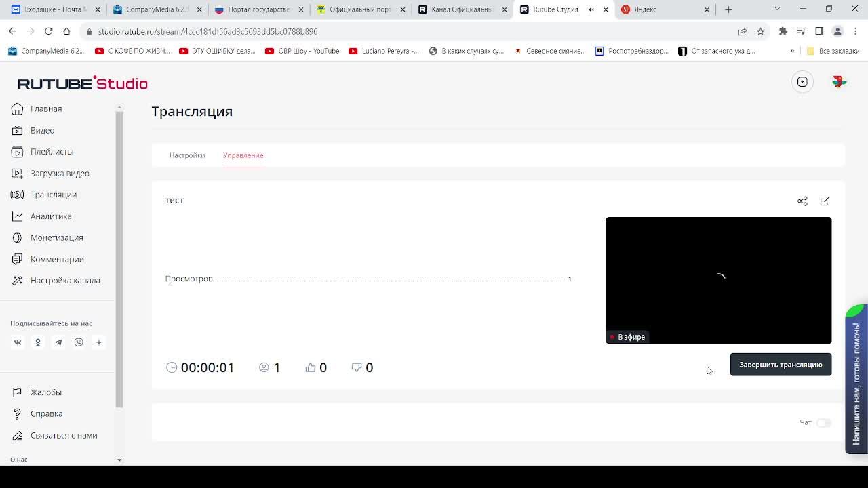Click the sidebar scroll up arrow
Image resolution: width=868 pixels, height=488 pixels.
coord(119,108)
